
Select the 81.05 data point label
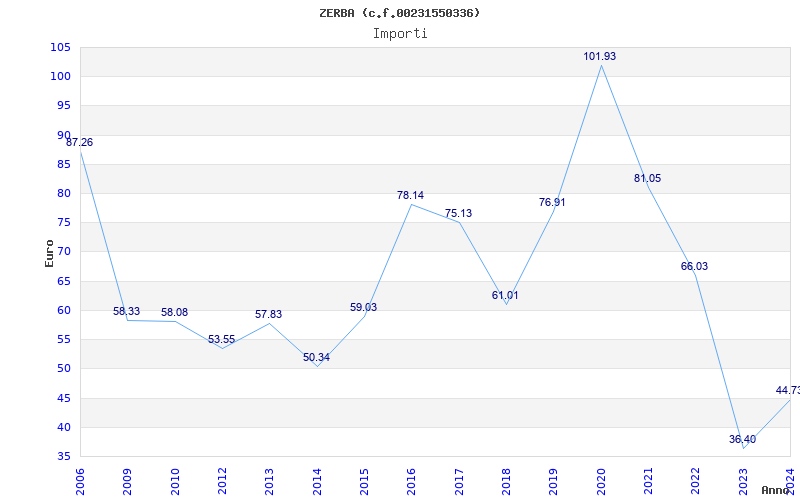(x=647, y=178)
